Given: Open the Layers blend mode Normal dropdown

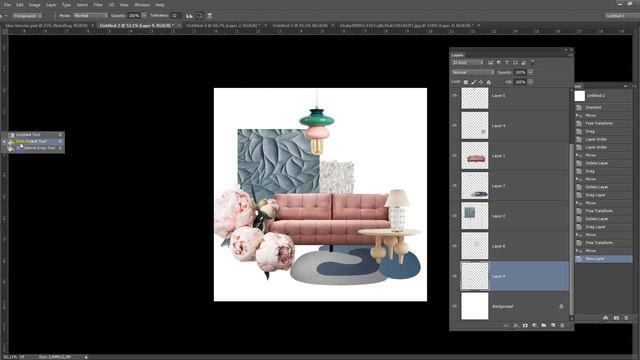Looking at the screenshot, I should [x=473, y=72].
